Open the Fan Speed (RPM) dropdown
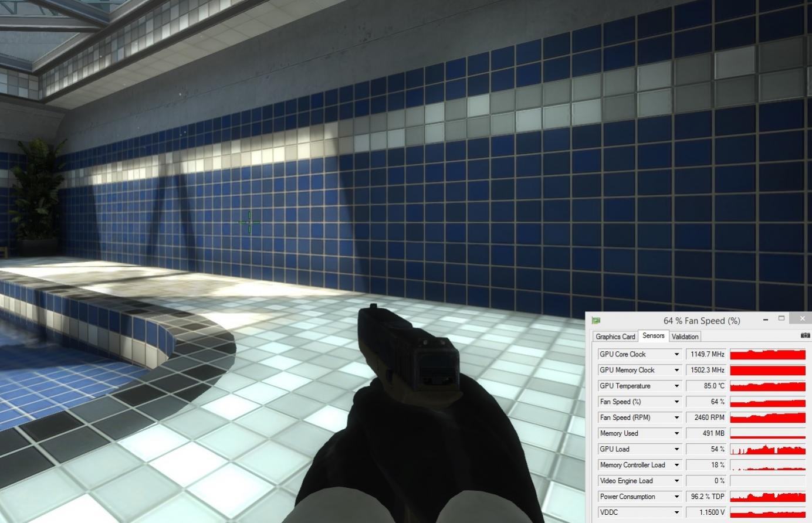The image size is (812, 523). tap(676, 417)
